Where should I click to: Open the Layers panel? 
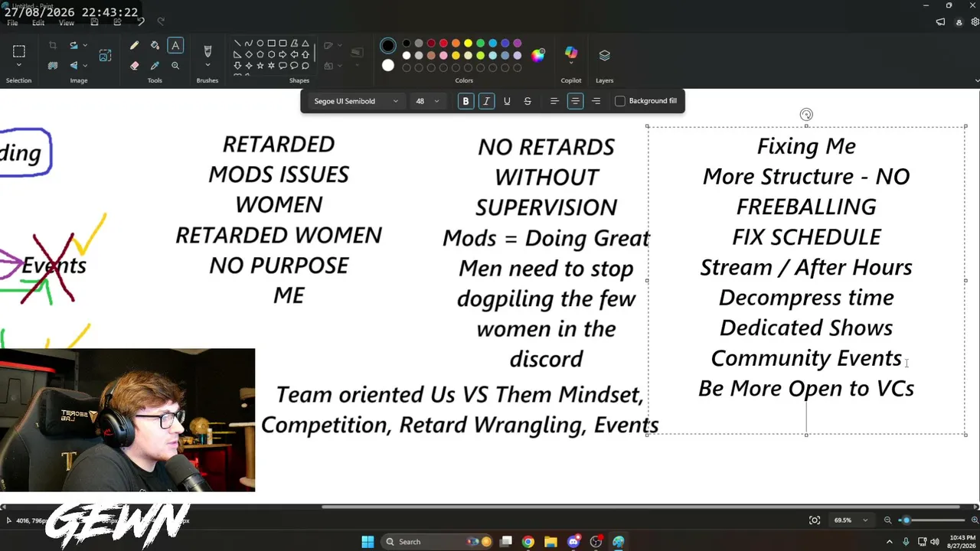pos(605,55)
